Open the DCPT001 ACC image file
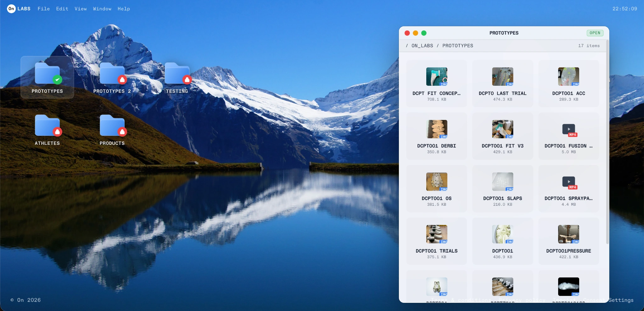The width and height of the screenshot is (644, 311). click(568, 84)
